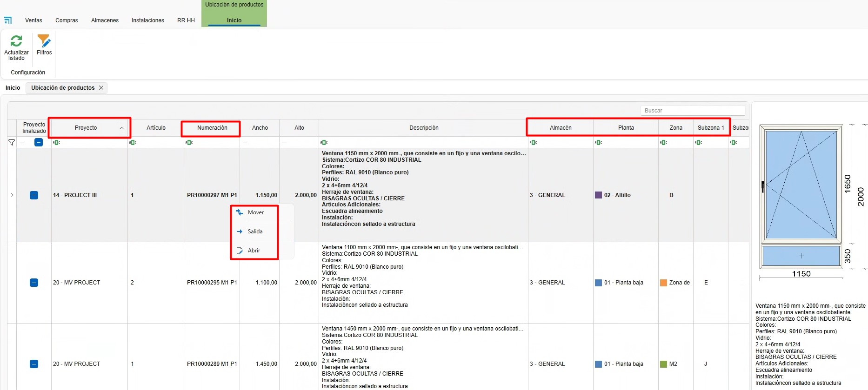The width and height of the screenshot is (868, 390).
Task: Click the filter row funnel icon
Action: point(12,143)
